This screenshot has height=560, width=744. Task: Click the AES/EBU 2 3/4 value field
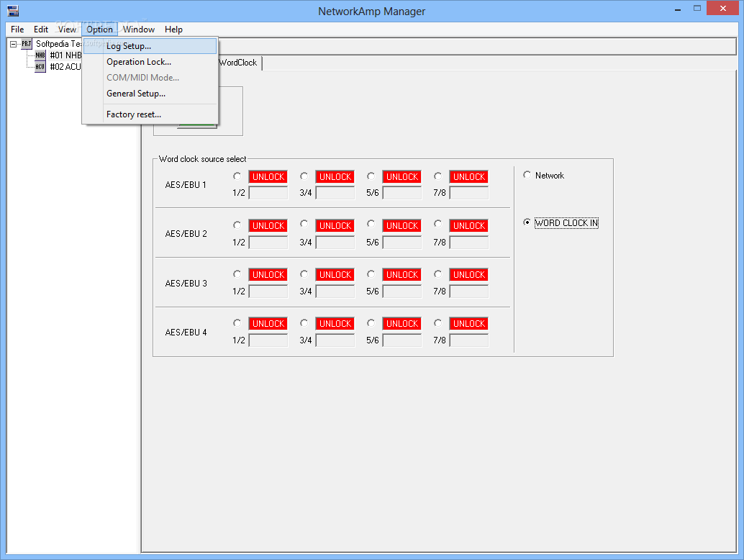click(x=335, y=243)
